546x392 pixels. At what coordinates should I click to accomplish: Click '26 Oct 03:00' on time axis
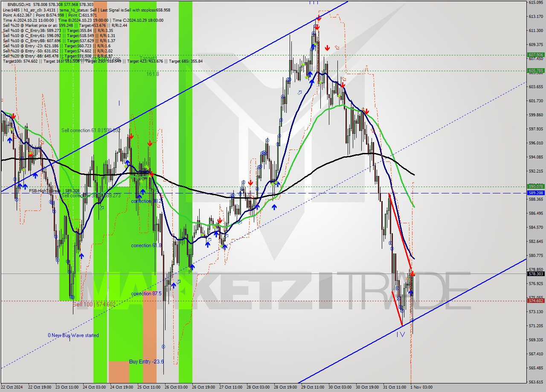click(176, 387)
